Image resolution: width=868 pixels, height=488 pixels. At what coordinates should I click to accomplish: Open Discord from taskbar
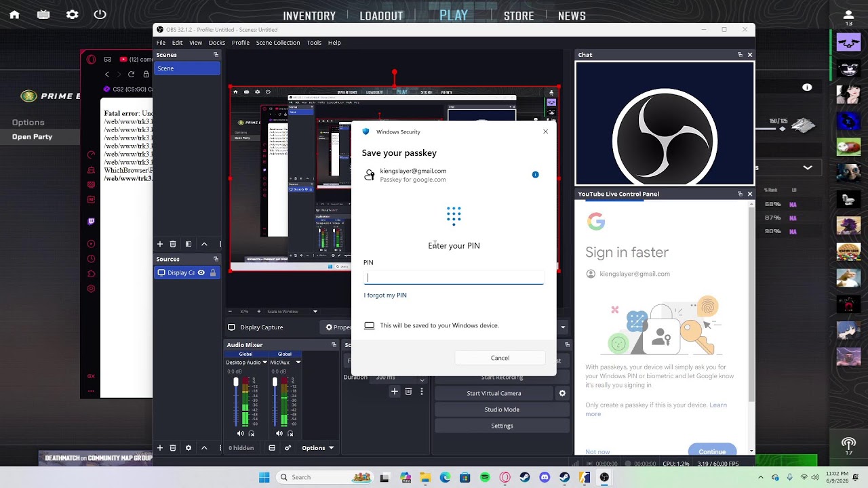(545, 477)
